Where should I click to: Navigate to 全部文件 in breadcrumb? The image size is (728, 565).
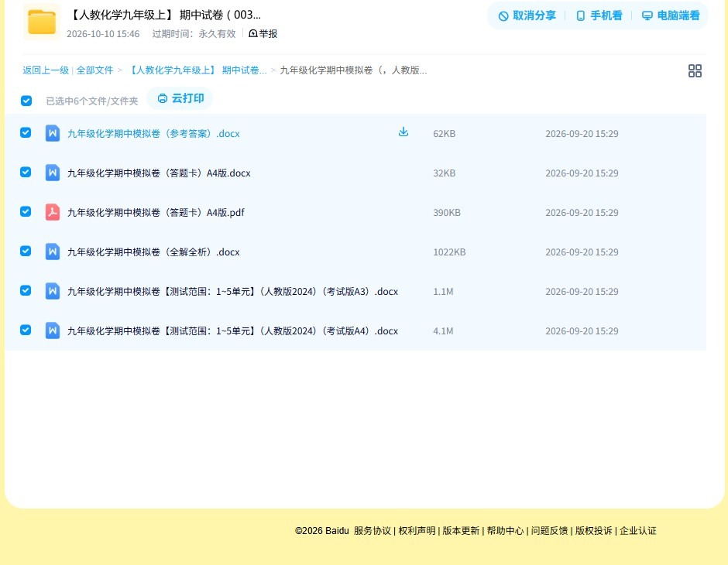(94, 70)
